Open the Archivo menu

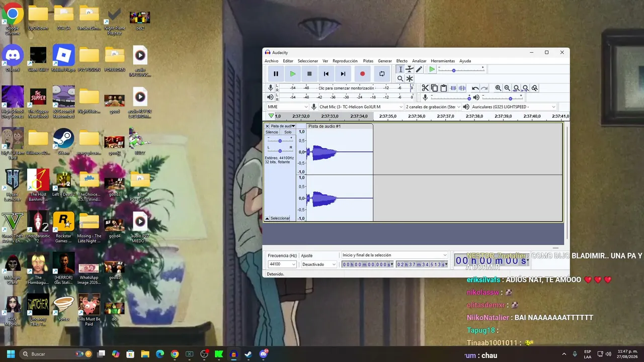pyautogui.click(x=271, y=61)
